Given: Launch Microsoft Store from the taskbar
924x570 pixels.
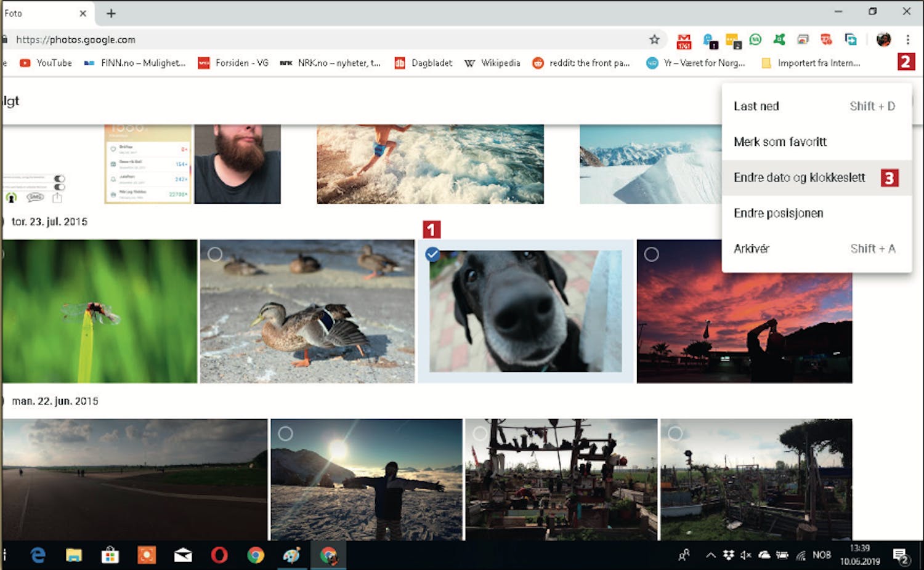Looking at the screenshot, I should tap(110, 555).
